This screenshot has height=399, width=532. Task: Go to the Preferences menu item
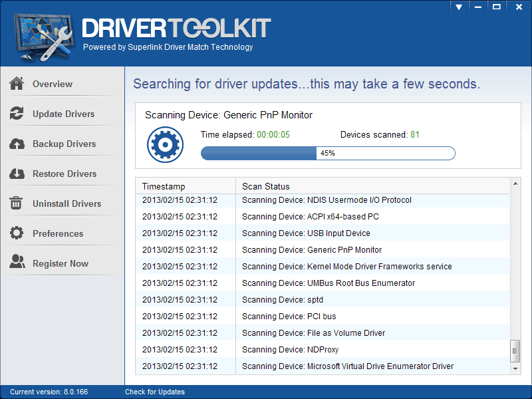(58, 233)
